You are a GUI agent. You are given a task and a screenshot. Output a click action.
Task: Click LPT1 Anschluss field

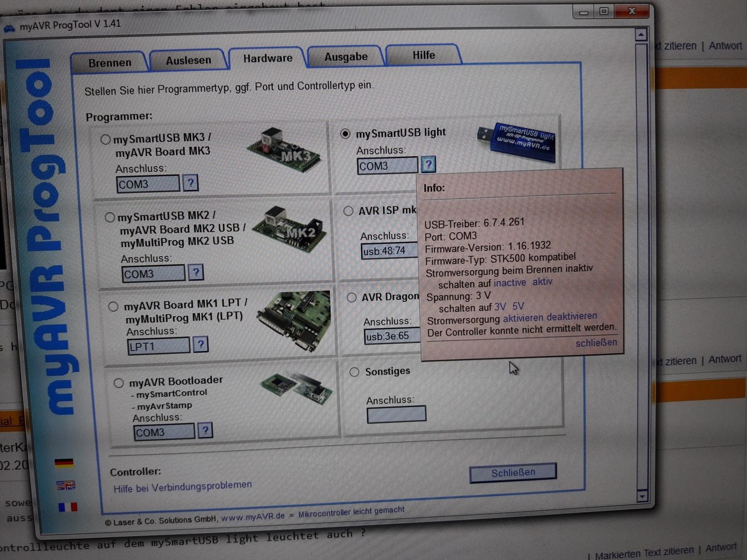pyautogui.click(x=158, y=345)
